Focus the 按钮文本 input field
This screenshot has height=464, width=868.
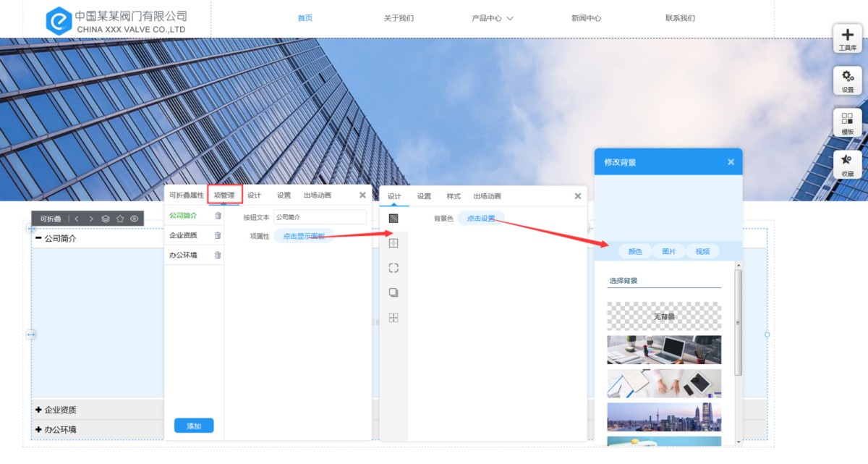(320, 216)
